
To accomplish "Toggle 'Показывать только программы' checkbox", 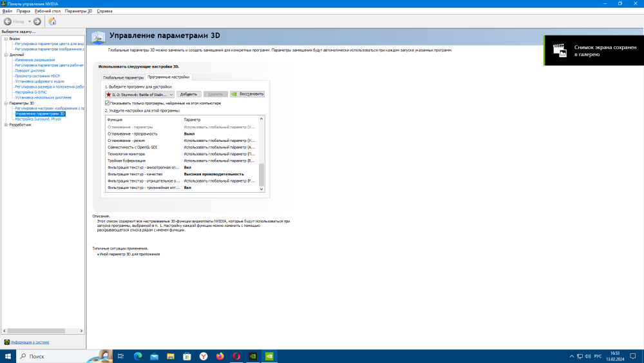I will pyautogui.click(x=107, y=103).
